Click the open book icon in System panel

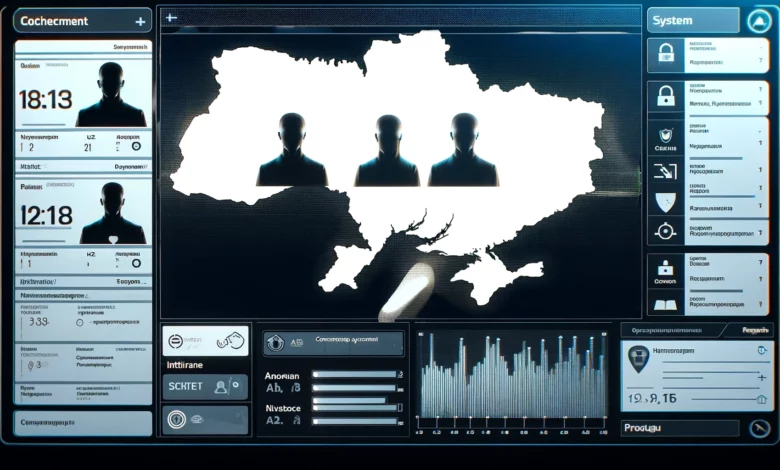tap(664, 303)
